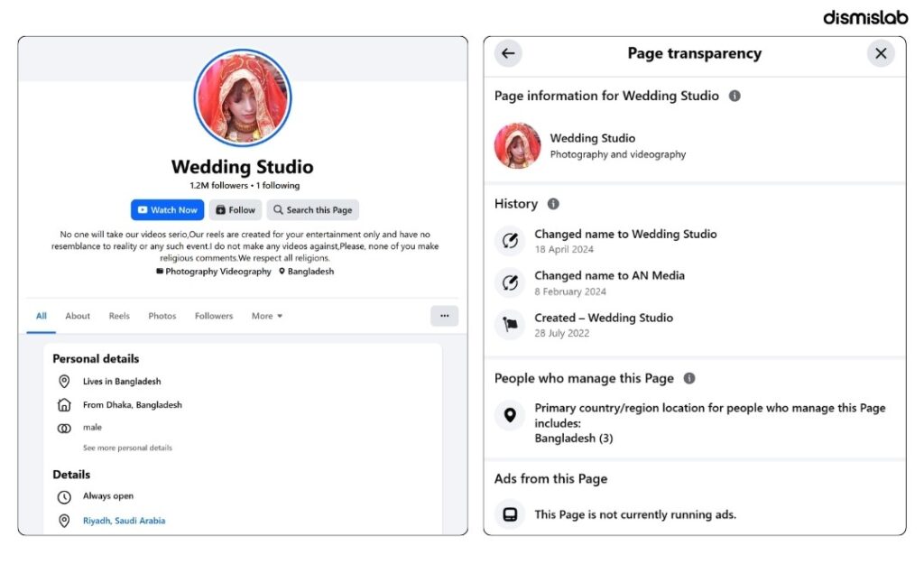Follow the Wedding Studio page
The height and width of the screenshot is (573, 924).
pyautogui.click(x=236, y=210)
